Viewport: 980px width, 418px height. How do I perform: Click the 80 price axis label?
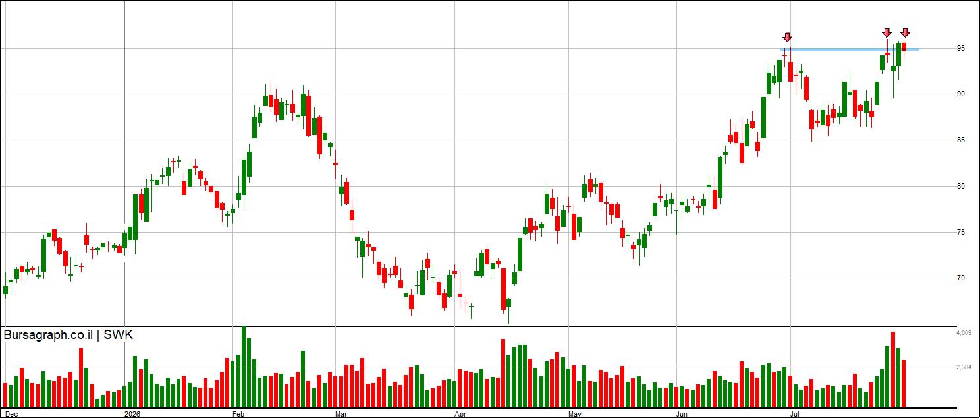[961, 186]
